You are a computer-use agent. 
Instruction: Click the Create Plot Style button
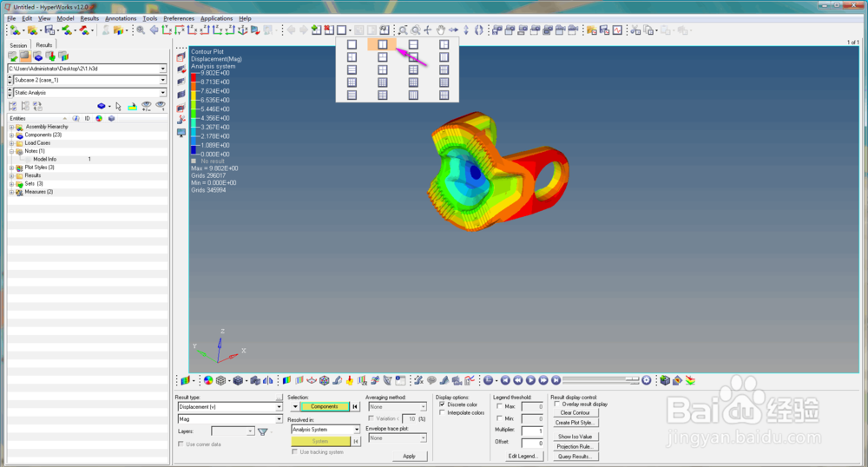[x=575, y=423]
